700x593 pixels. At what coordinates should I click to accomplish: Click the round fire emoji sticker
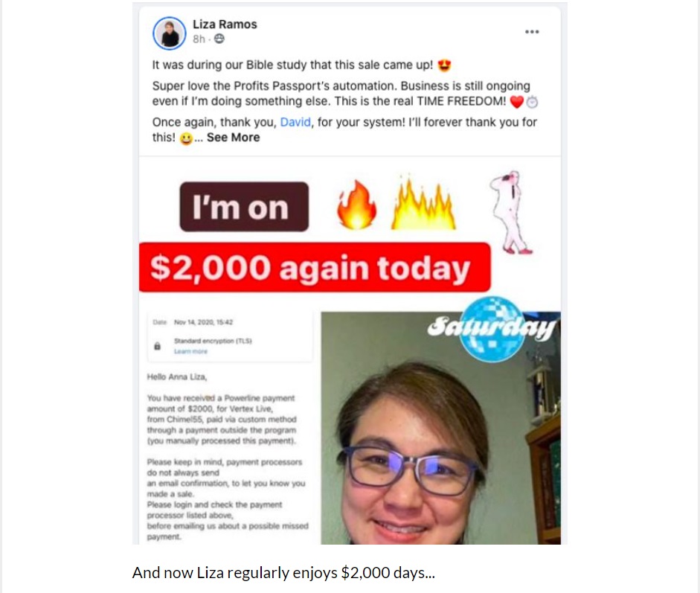click(356, 205)
